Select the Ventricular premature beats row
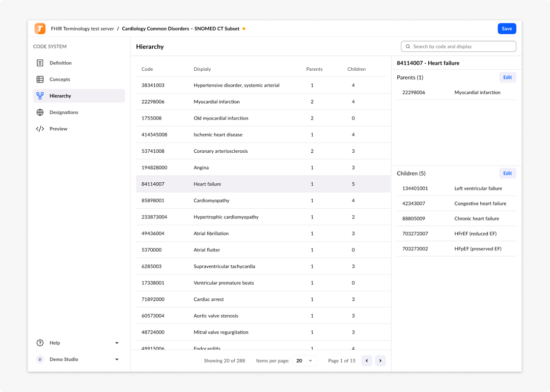 click(x=263, y=283)
